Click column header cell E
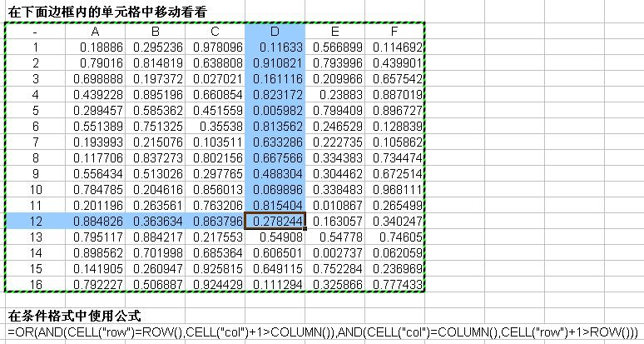 pyautogui.click(x=335, y=32)
